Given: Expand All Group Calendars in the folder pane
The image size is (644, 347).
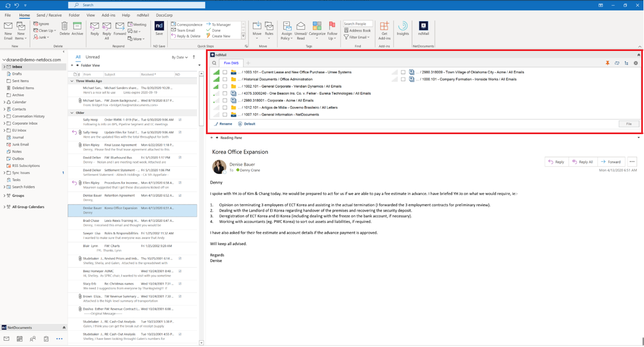Looking at the screenshot, I should click(4, 207).
